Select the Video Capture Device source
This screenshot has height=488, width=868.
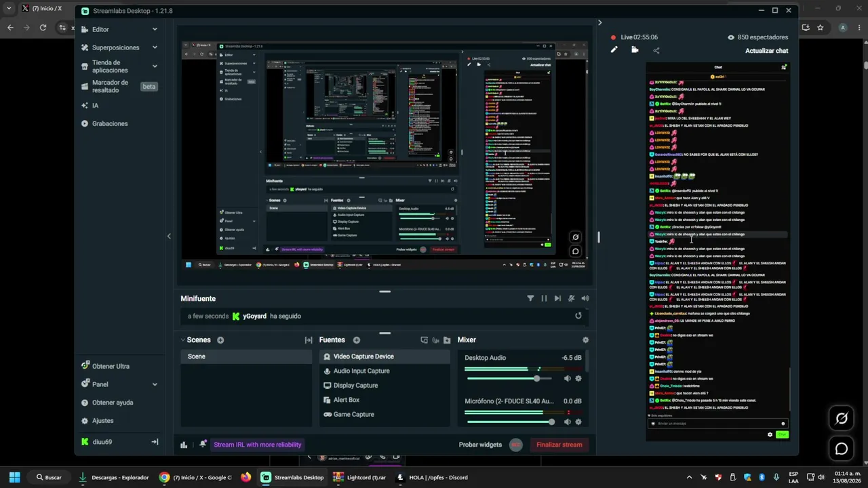tap(384, 357)
